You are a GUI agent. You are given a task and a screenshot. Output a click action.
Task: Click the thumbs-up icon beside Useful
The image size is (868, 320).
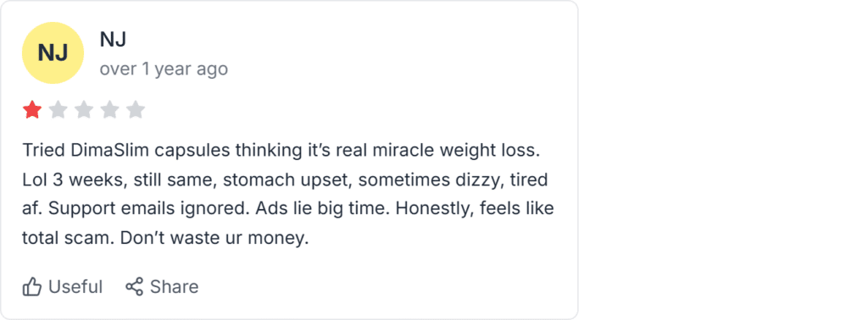(x=32, y=287)
